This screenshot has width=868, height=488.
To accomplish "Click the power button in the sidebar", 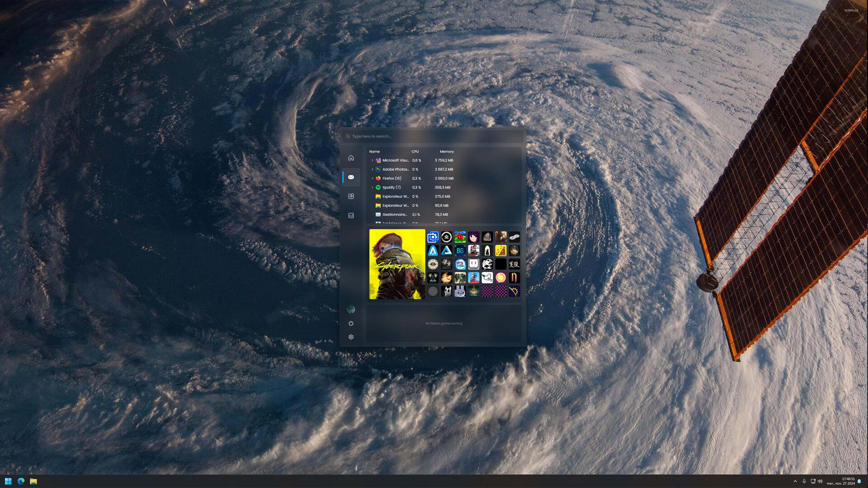I will click(351, 323).
